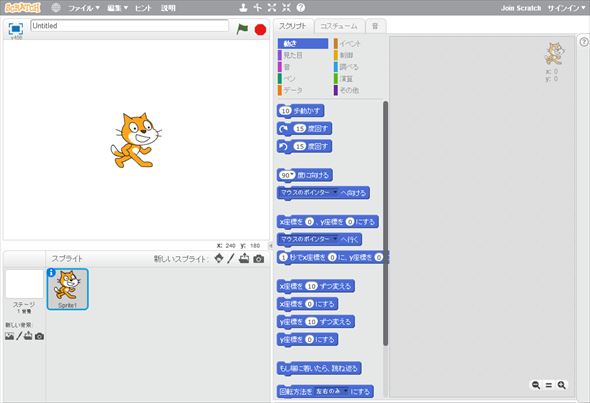Paint new backdrop brush icon

(x=19, y=336)
